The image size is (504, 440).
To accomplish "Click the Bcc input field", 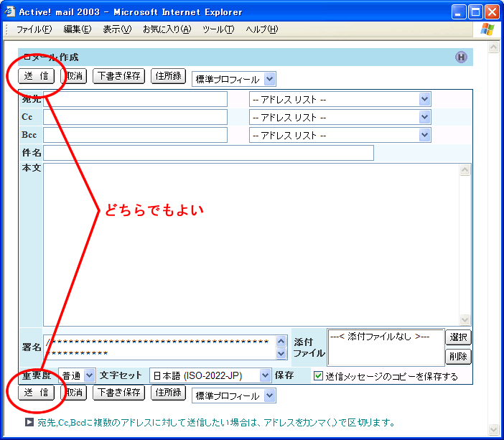I will [x=135, y=135].
